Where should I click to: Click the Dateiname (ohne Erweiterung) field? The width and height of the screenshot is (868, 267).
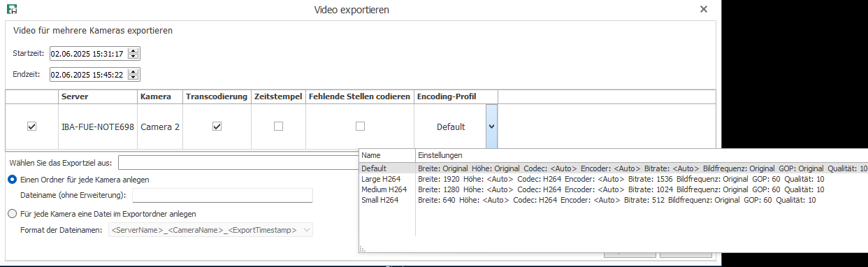pyautogui.click(x=222, y=195)
